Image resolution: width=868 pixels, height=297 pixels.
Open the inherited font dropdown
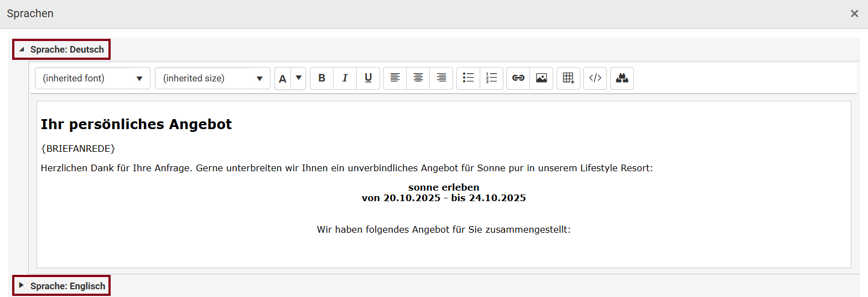[92, 78]
